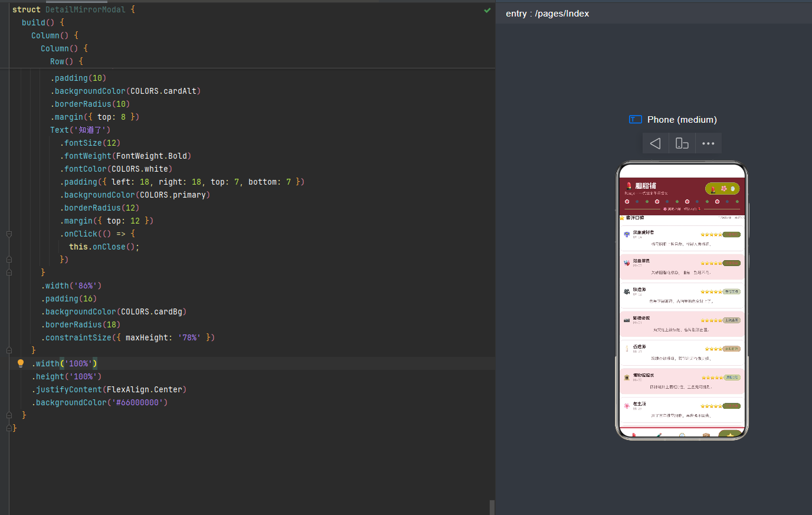Tap the box icon in bottom navigation

coord(706,435)
